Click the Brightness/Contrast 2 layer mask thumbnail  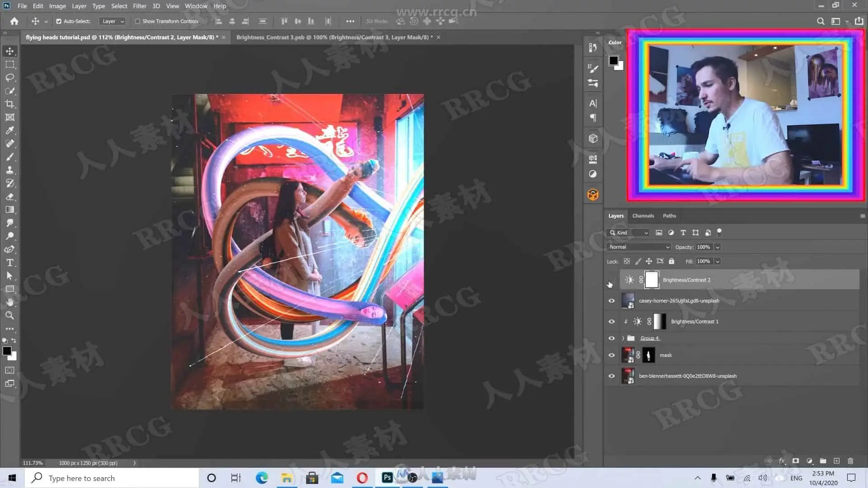651,280
